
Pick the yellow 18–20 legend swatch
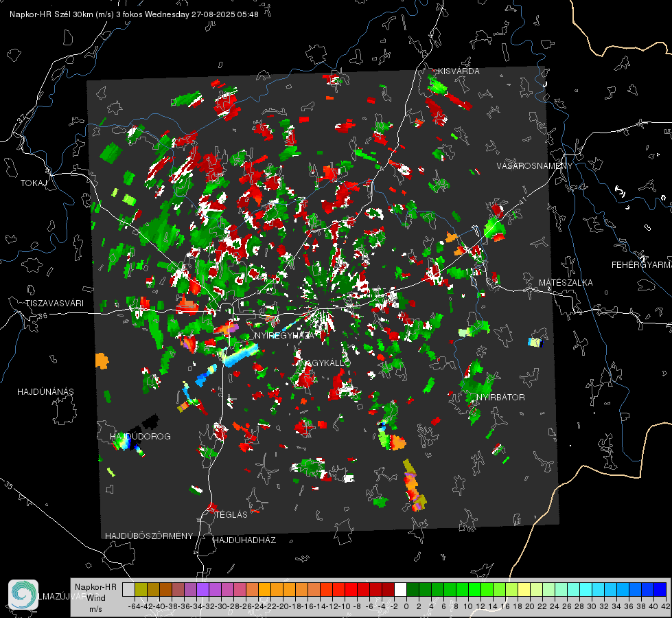point(524,589)
